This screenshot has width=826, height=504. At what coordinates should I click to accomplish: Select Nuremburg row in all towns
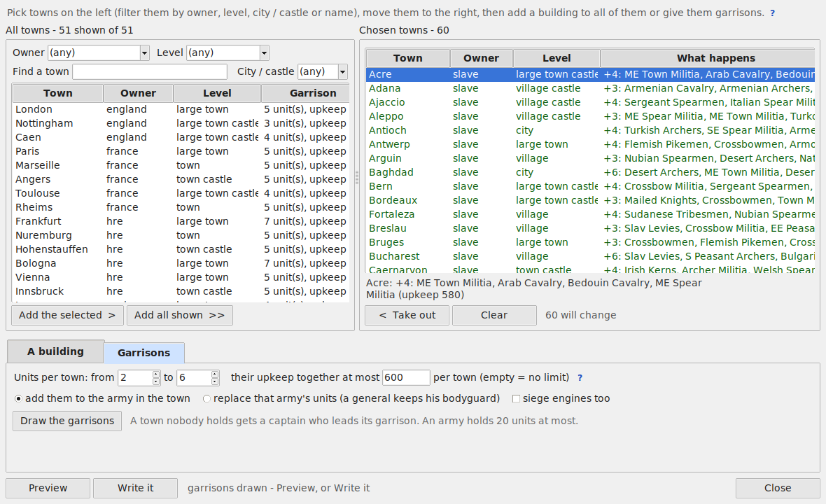click(181, 235)
